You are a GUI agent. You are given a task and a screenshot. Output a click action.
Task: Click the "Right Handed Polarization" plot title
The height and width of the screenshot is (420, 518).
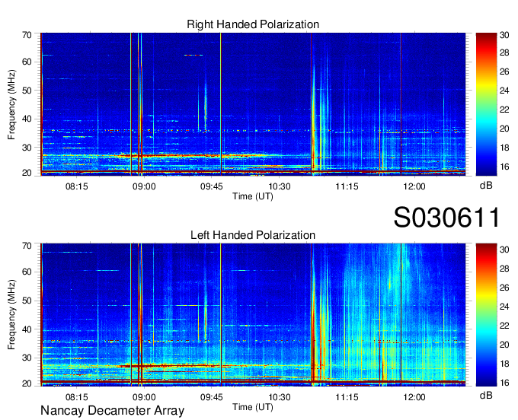(253, 24)
